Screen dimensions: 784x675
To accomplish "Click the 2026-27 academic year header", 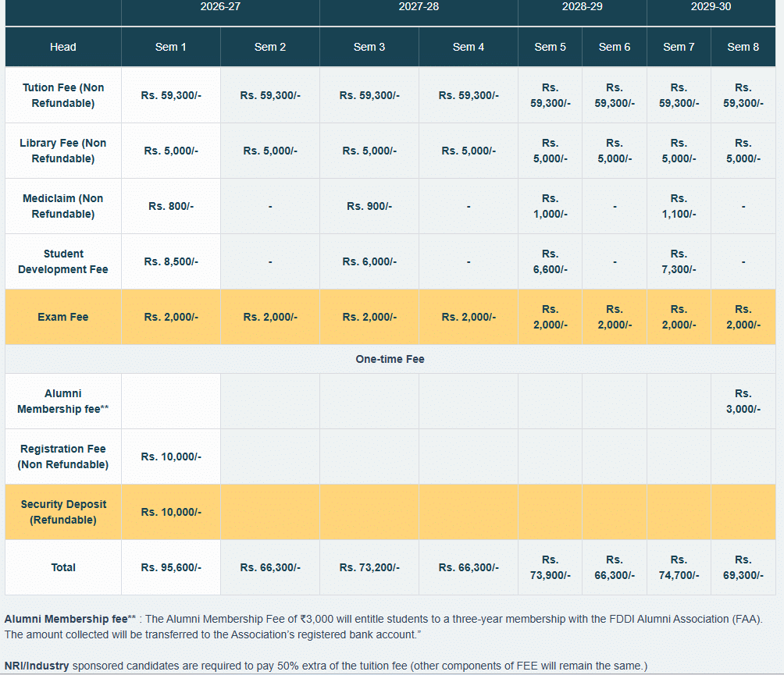I will coord(220,7).
